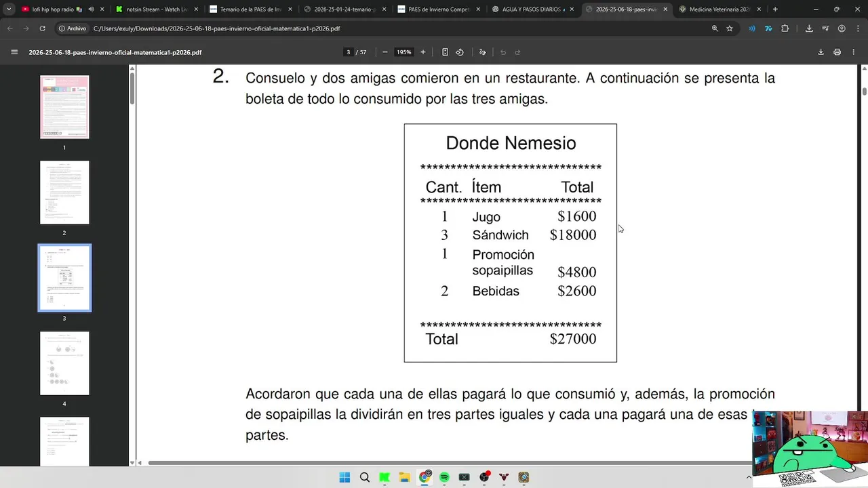This screenshot has height=488, width=868.
Task: Click the 'Sándwich' item text
Action: (x=500, y=235)
